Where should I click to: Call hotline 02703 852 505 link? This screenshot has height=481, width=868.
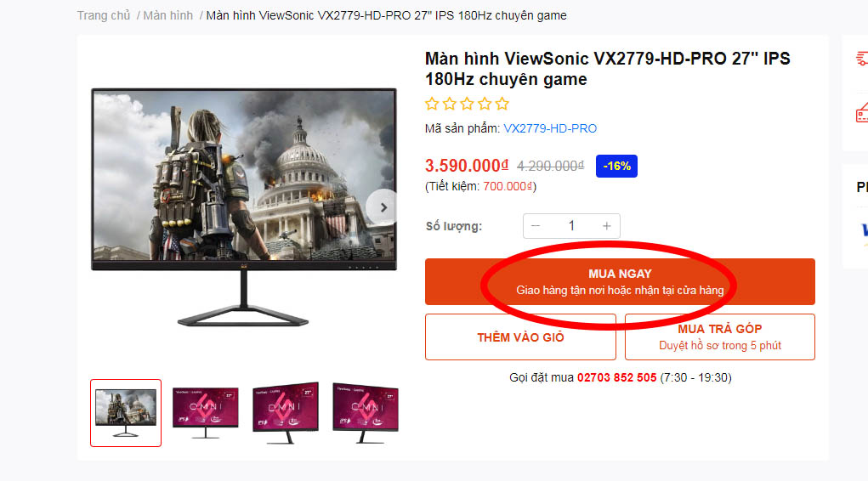[x=616, y=377]
